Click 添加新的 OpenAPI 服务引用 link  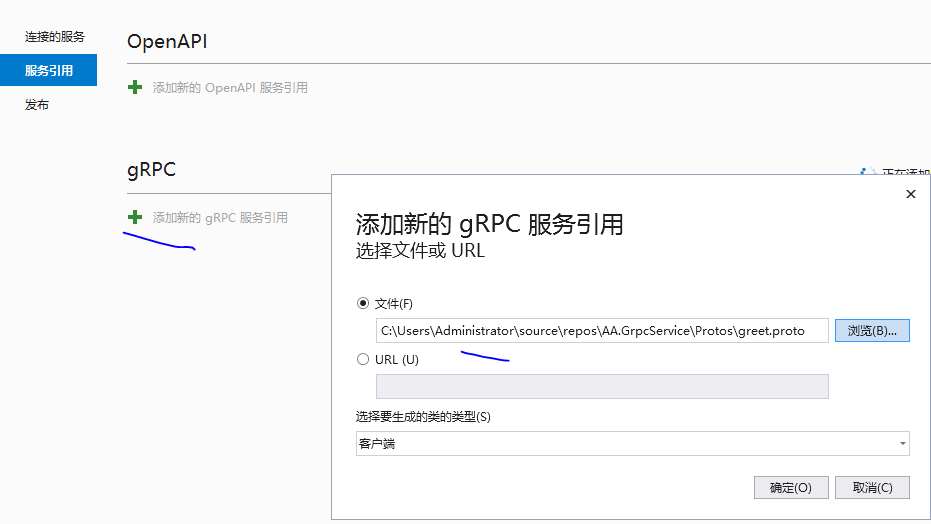pos(230,88)
